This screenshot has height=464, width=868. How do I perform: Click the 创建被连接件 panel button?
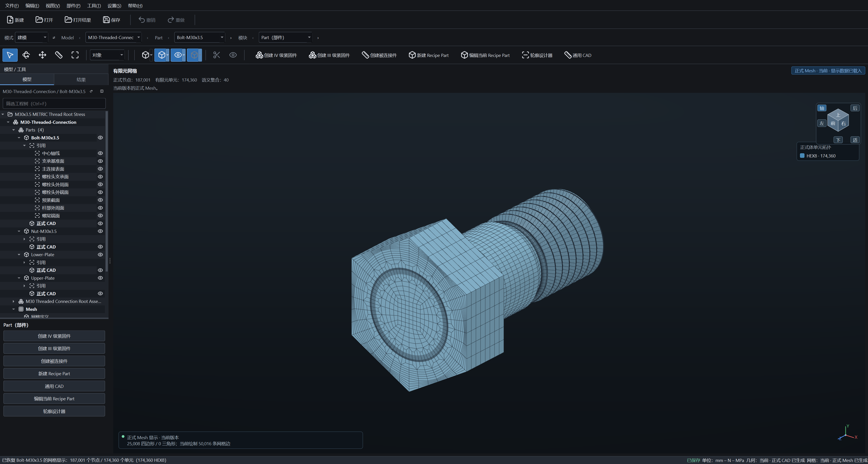point(54,361)
